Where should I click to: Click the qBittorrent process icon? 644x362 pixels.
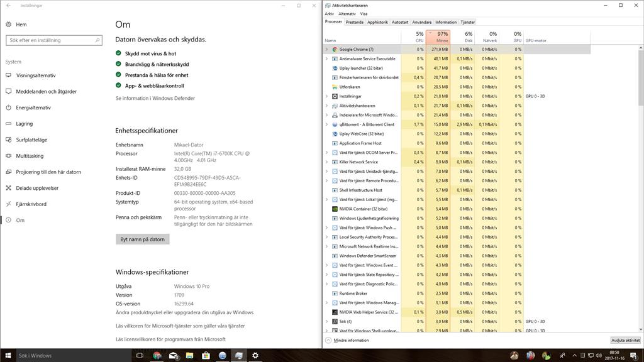[x=335, y=124]
